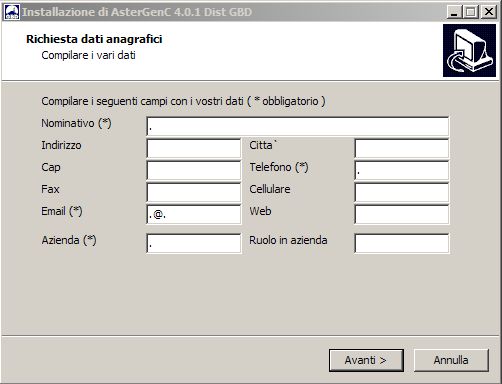
Task: Click the 'Richiesta dati anagrafici' heading
Action: pos(94,39)
